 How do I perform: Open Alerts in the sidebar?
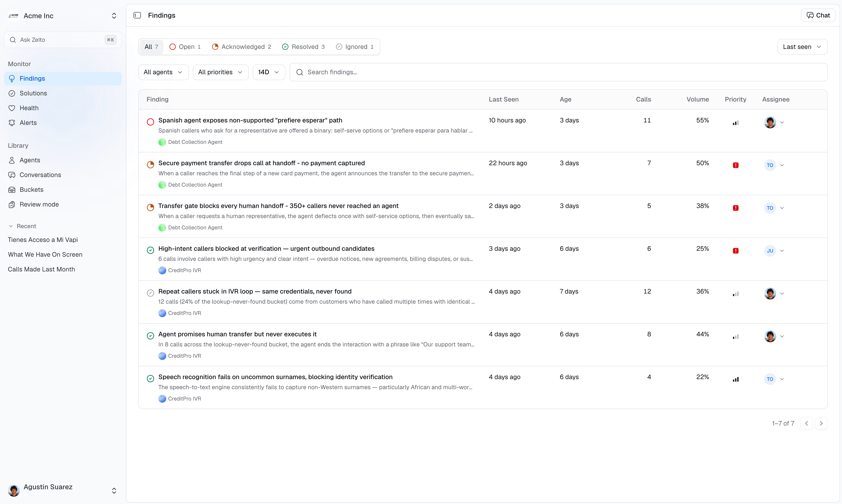63,123
